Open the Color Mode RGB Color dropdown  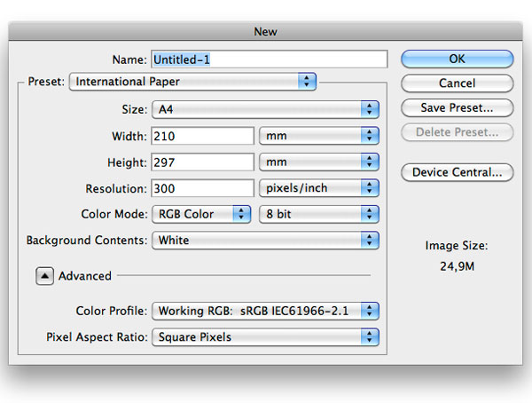(x=201, y=214)
